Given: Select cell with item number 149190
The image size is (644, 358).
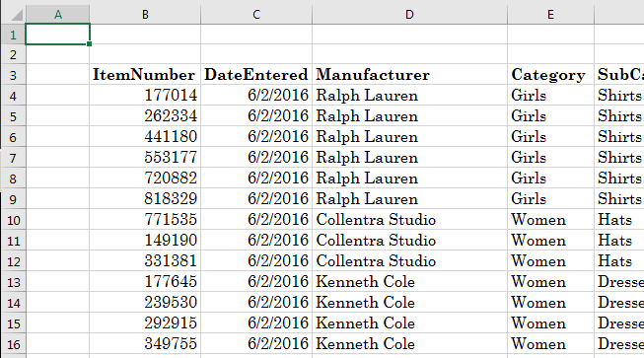Looking at the screenshot, I should tap(145, 241).
